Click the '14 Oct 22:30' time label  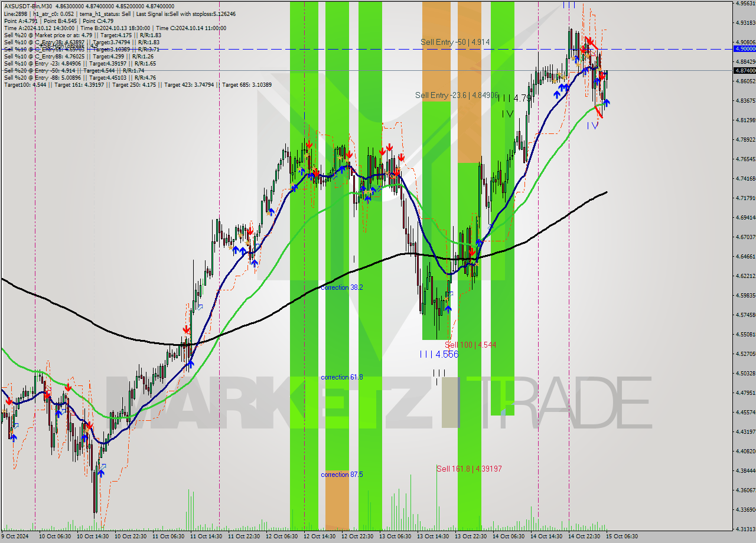pyautogui.click(x=584, y=537)
